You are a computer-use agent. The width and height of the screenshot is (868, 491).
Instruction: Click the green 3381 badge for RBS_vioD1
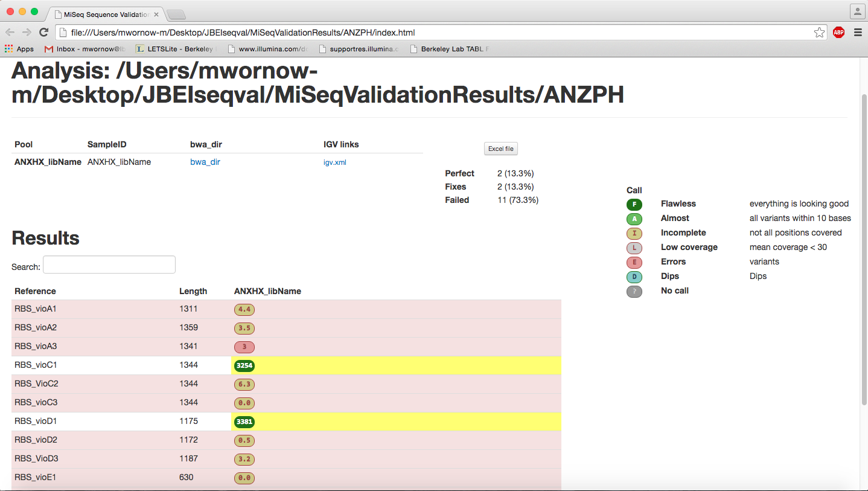(x=244, y=422)
